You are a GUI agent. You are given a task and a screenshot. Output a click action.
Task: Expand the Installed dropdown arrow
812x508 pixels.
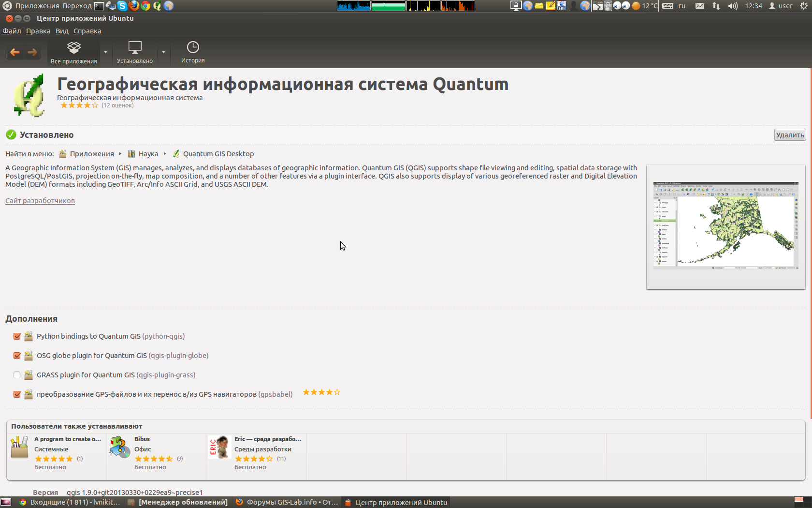[163, 52]
